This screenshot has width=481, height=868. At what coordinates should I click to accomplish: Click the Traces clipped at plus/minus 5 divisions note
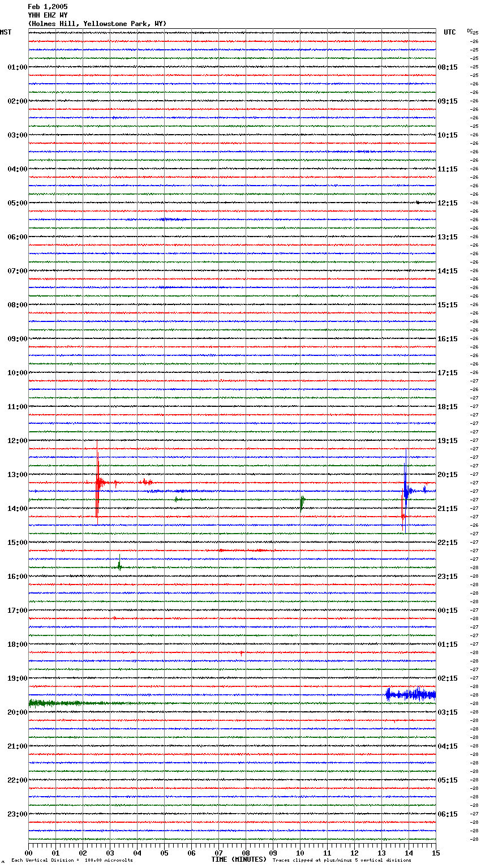pos(342,860)
